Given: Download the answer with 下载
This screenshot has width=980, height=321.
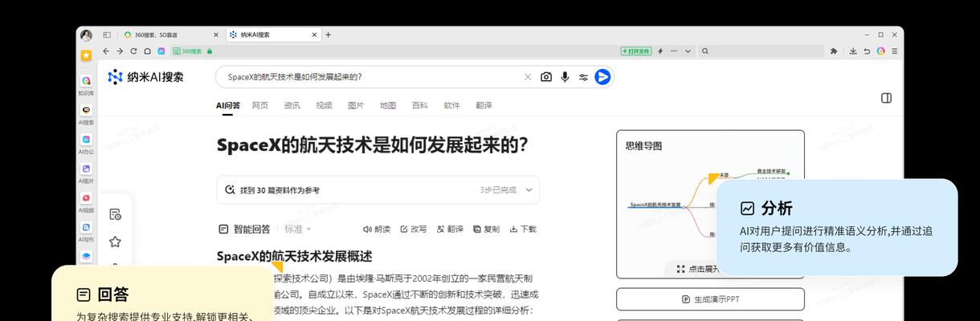Looking at the screenshot, I should pyautogui.click(x=522, y=229).
